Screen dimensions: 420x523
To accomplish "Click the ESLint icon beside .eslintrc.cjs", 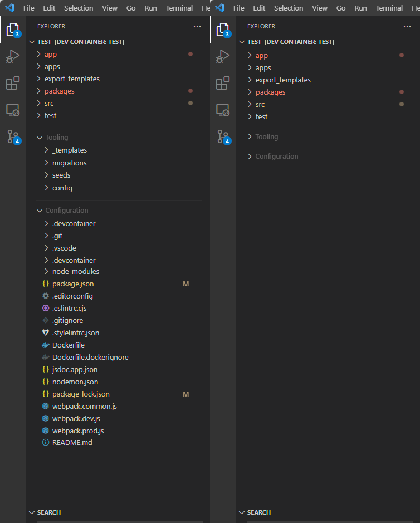I will [46, 308].
